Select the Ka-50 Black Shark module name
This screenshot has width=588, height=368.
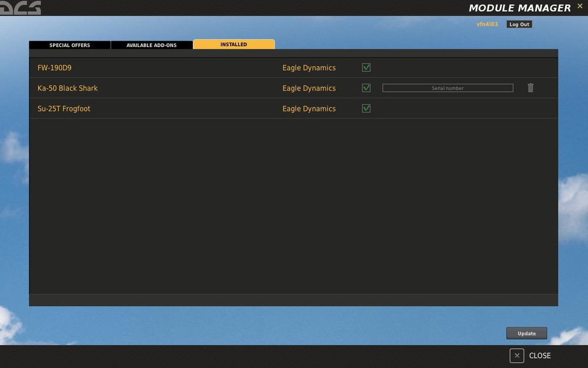(68, 88)
